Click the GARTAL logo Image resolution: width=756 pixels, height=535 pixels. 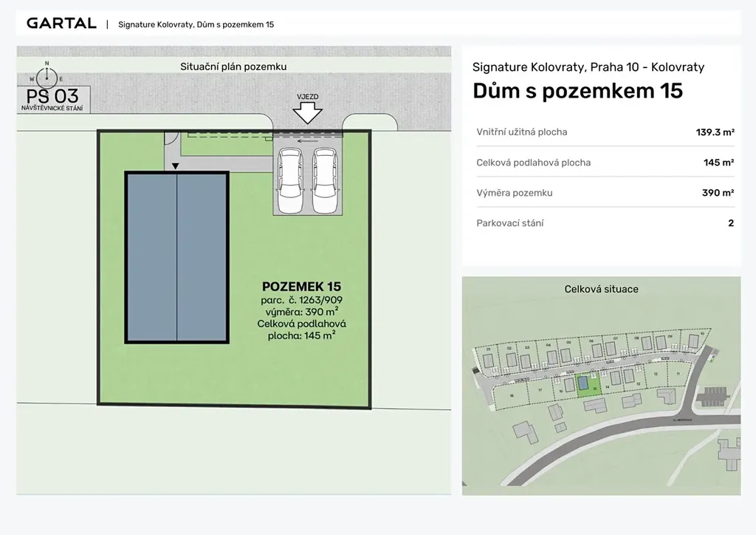click(61, 23)
